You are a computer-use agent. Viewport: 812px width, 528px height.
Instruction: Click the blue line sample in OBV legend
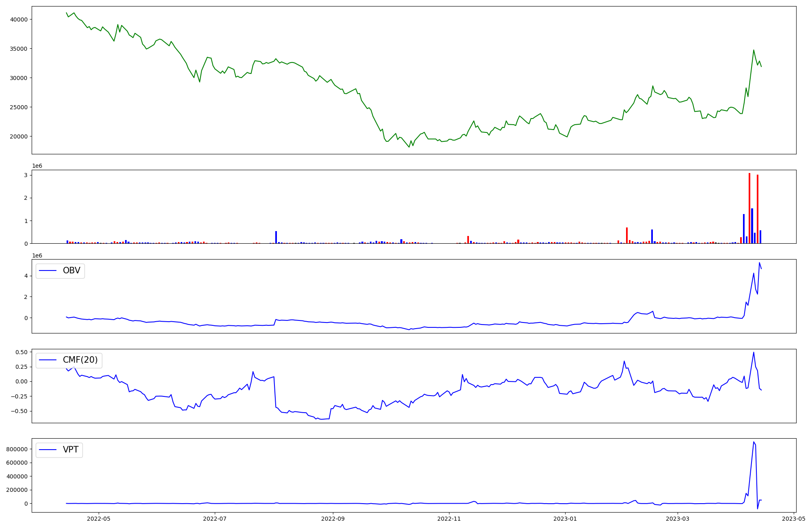[x=48, y=270]
